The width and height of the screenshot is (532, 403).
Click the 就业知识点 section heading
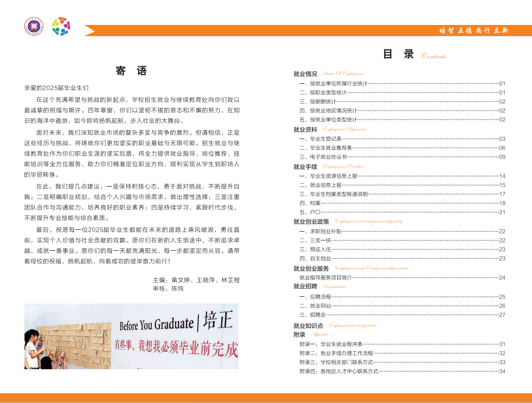[x=308, y=326]
